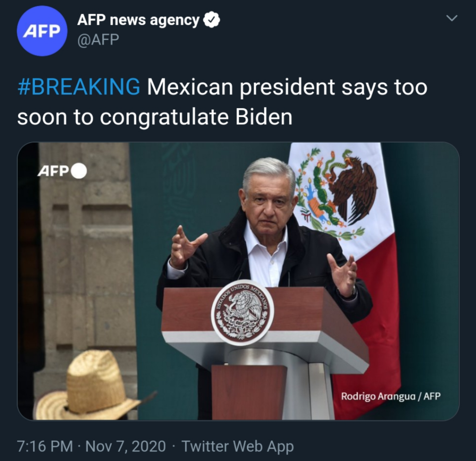Open the @AFP handle link
The height and width of the screenshot is (461, 476).
[x=98, y=39]
